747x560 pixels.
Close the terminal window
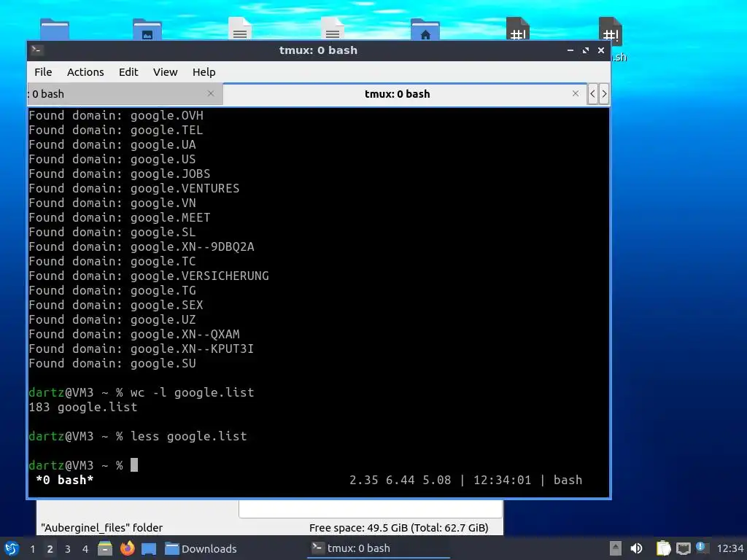tap(601, 50)
